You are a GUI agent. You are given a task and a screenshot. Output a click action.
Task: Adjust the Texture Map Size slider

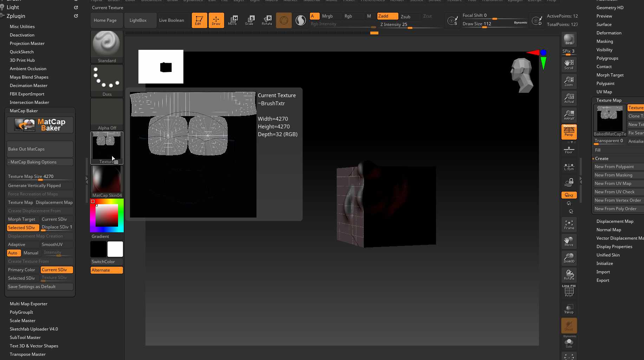click(x=40, y=176)
